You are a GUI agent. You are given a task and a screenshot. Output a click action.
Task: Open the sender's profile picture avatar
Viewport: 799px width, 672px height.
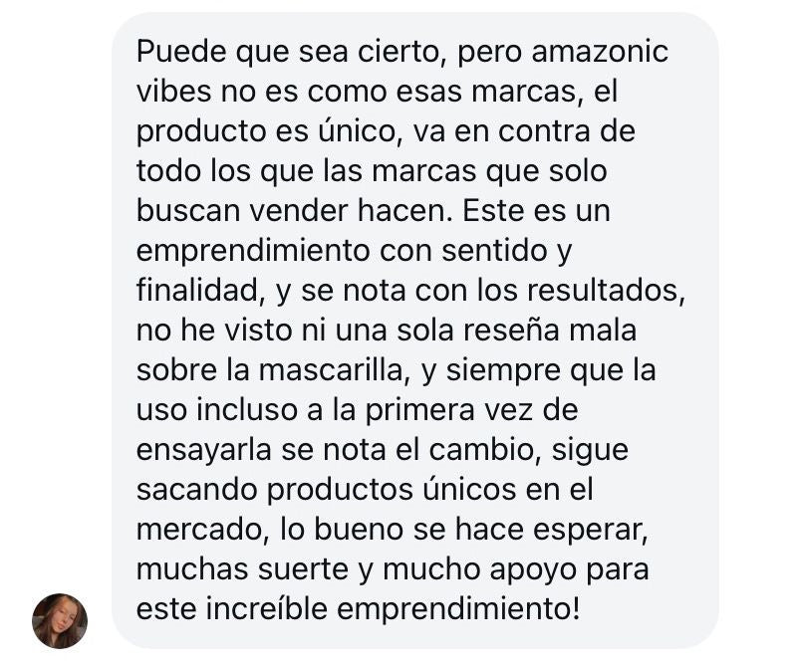[x=60, y=620]
